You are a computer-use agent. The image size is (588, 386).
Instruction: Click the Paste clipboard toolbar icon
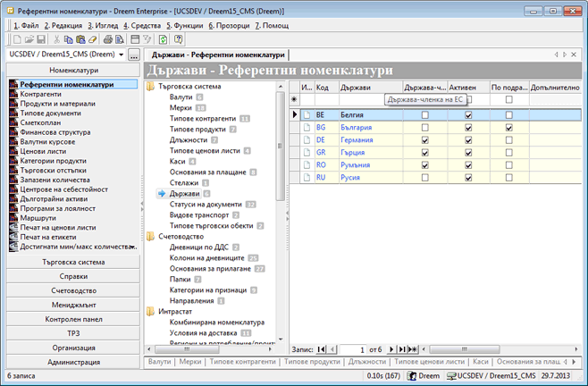point(80,39)
